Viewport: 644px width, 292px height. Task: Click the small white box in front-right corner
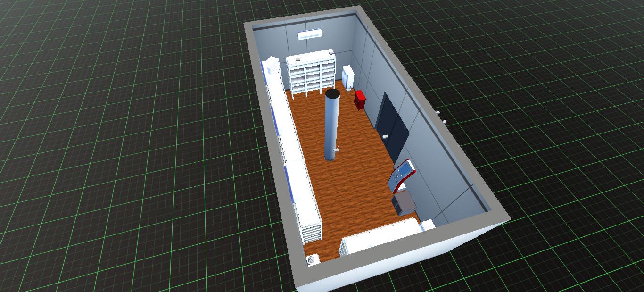428,225
